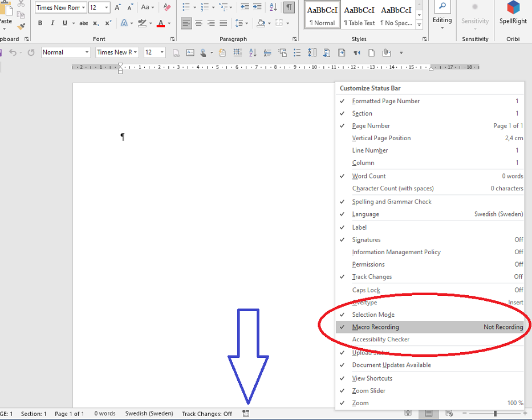
Task: Open the ribbon font size dropdown
Action: [x=107, y=7]
